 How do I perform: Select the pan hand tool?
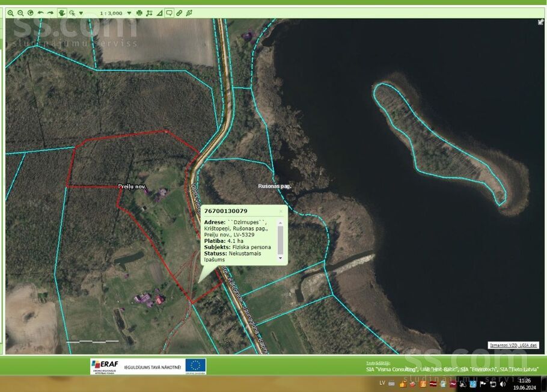coord(62,13)
